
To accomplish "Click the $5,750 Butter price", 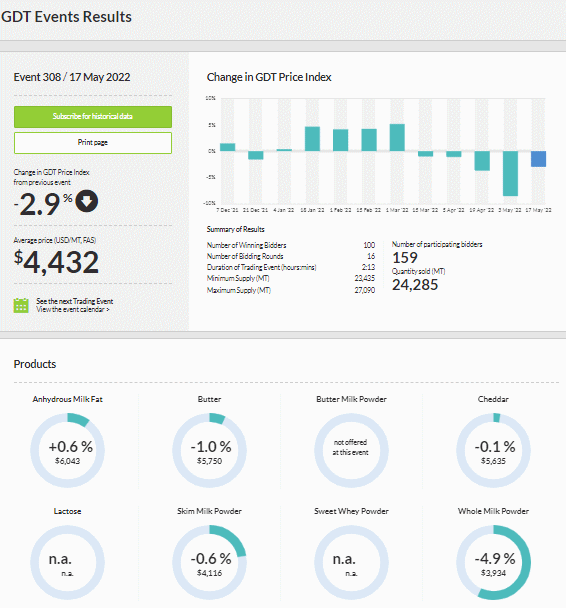I will (209, 461).
